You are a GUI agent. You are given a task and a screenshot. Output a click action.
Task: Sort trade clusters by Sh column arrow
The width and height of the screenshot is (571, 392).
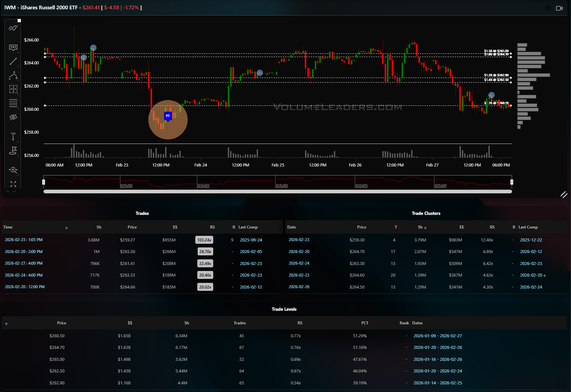click(425, 228)
